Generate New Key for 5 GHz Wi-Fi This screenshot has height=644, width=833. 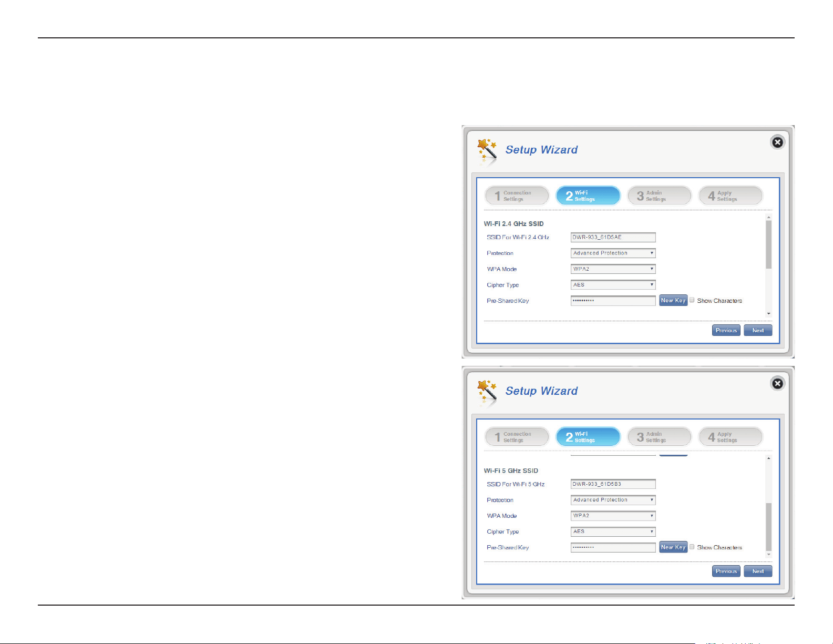click(673, 547)
